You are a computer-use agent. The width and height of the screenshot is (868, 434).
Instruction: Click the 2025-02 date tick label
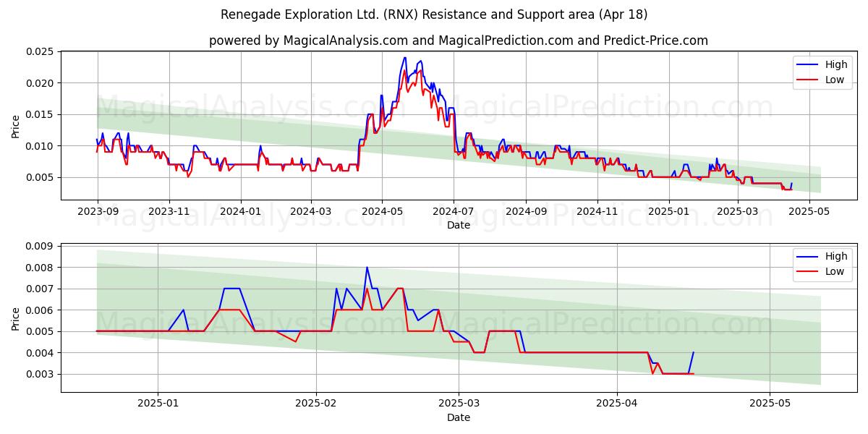pyautogui.click(x=317, y=404)
